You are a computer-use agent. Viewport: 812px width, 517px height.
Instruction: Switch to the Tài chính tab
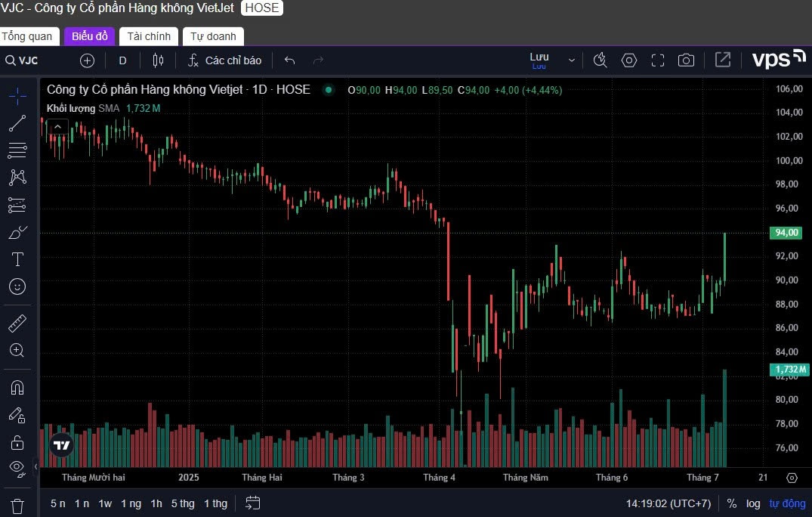[149, 36]
